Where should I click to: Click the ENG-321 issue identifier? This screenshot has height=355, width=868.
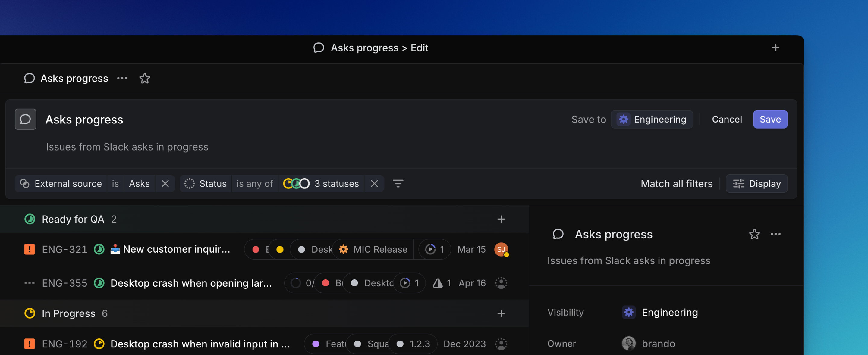coord(64,249)
